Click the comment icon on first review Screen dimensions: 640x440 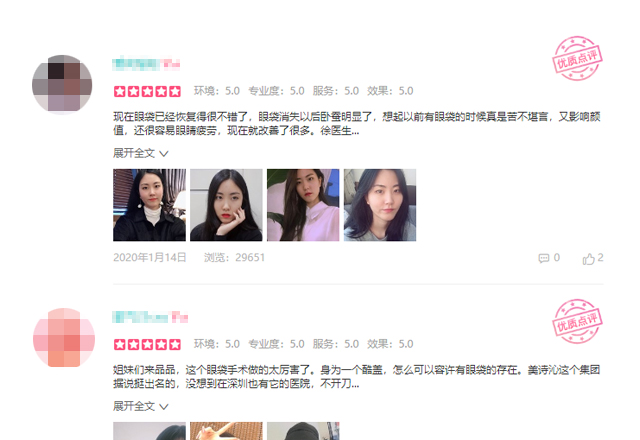pyautogui.click(x=544, y=258)
